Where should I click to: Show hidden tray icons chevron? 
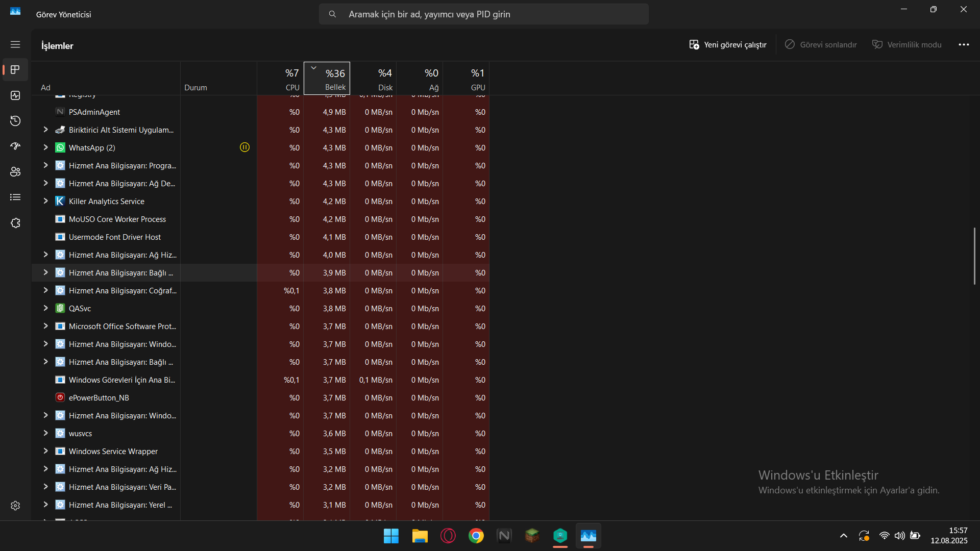point(844,536)
